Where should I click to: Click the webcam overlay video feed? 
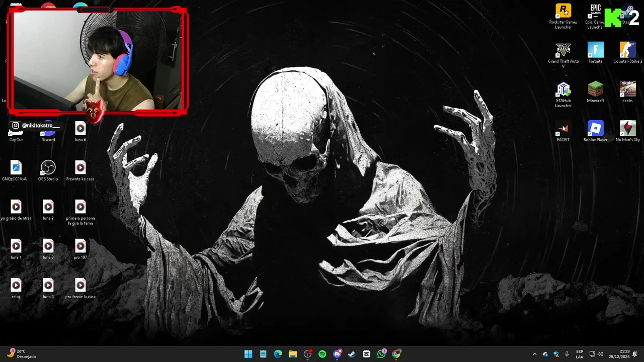point(98,60)
